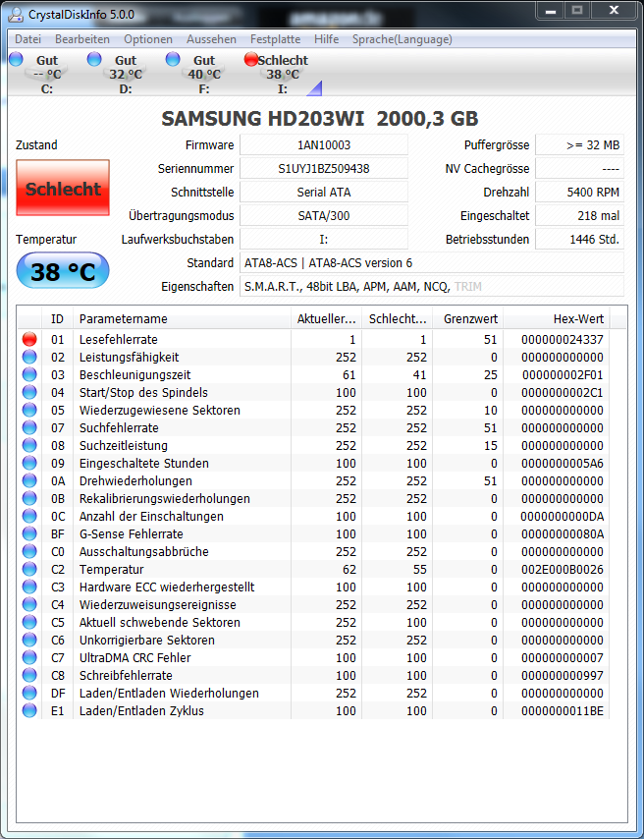Click the status orb for Temperatur row

click(x=29, y=569)
